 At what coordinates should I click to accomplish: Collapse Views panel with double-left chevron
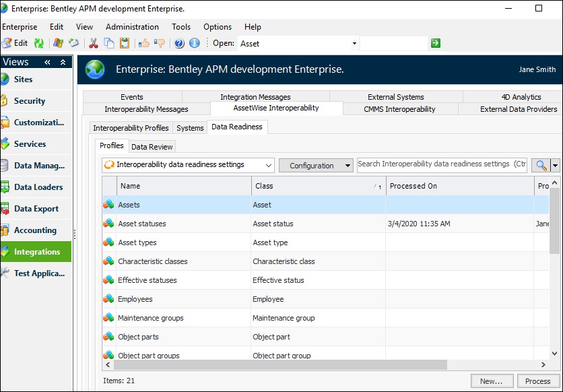[48, 62]
